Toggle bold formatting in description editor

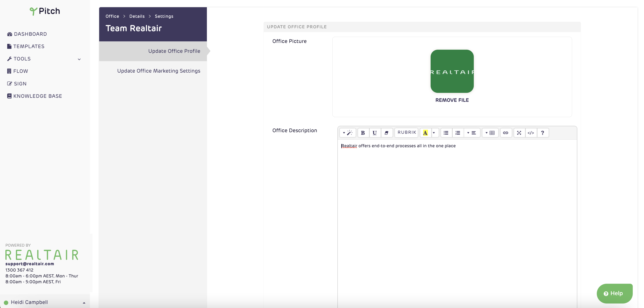[363, 133]
